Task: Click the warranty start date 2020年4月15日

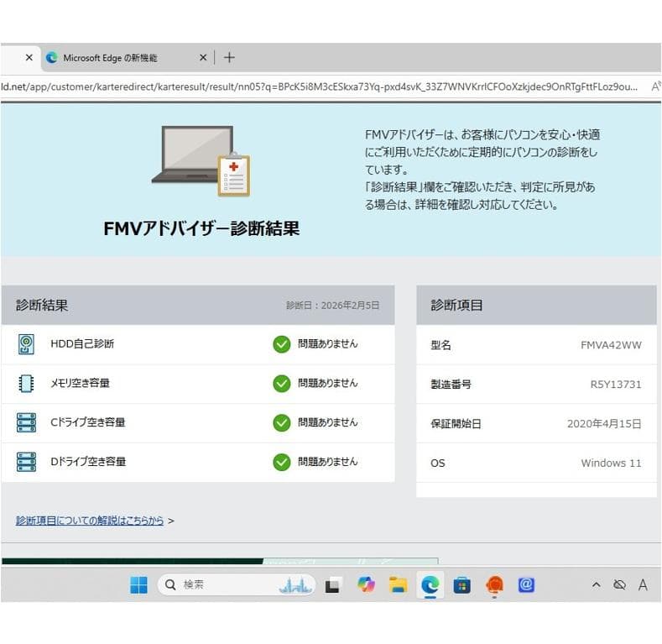Action: click(604, 424)
